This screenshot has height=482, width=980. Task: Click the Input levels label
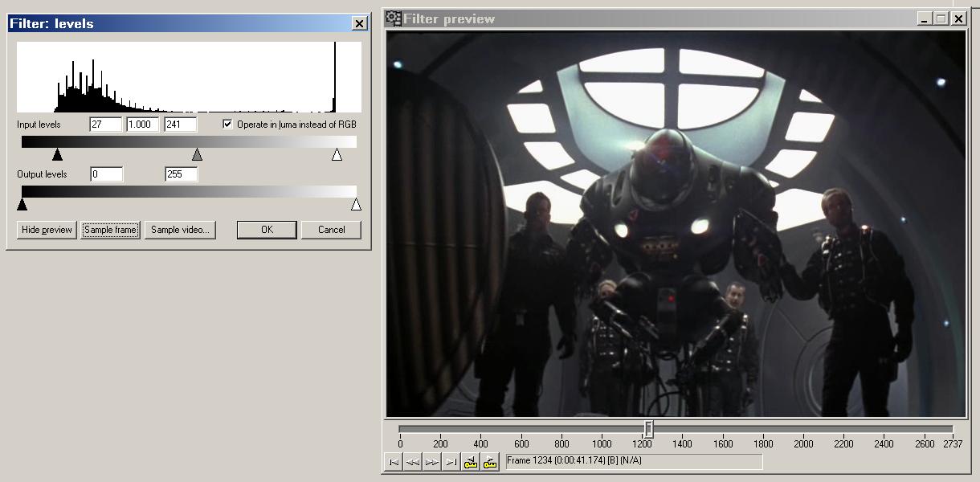[x=39, y=125]
